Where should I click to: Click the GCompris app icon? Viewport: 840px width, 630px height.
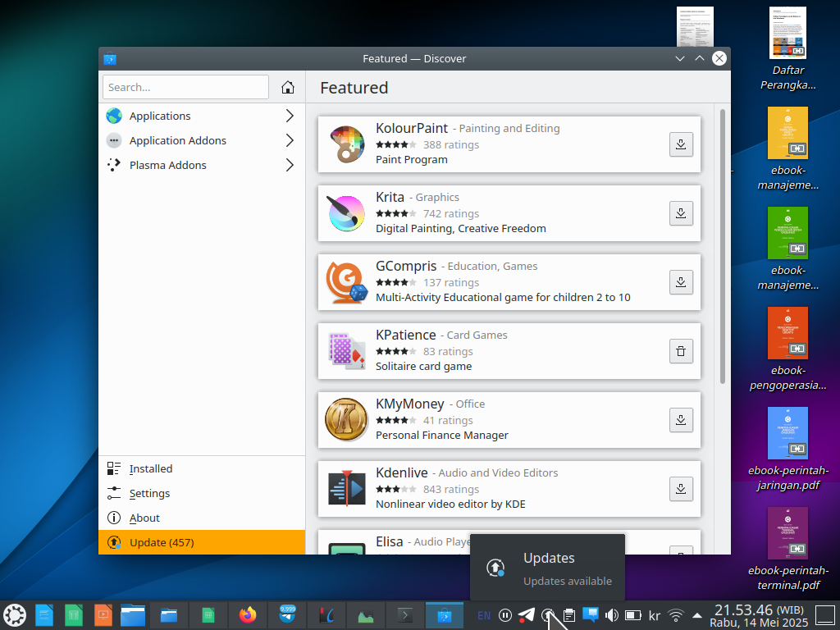click(347, 282)
